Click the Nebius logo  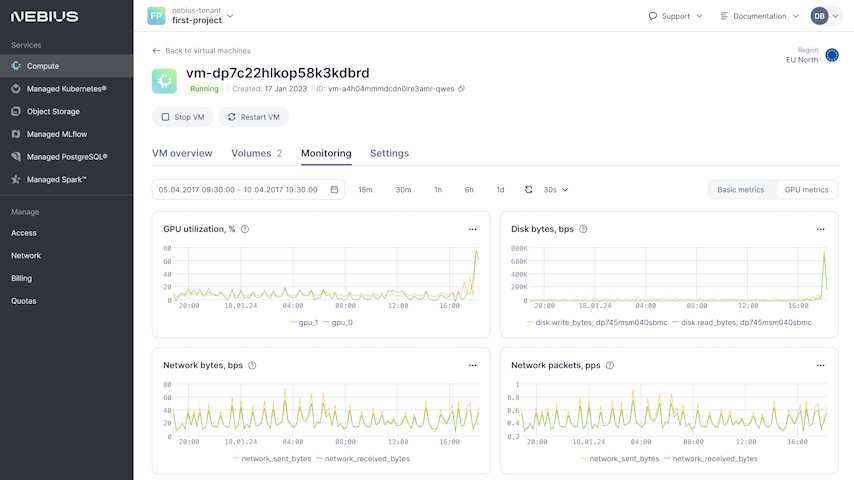click(45, 16)
